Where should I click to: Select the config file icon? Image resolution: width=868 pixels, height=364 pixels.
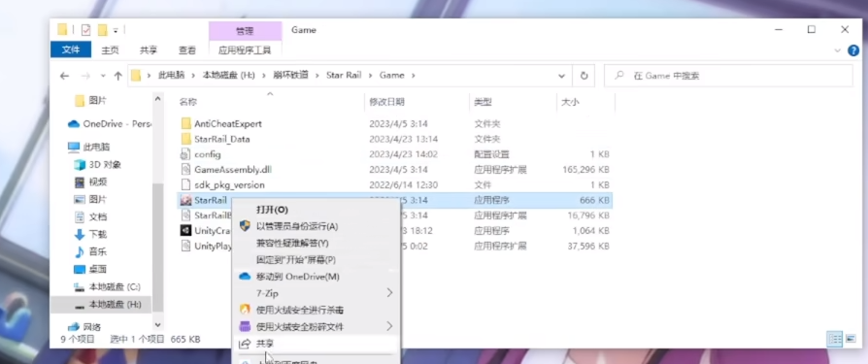[x=186, y=154]
